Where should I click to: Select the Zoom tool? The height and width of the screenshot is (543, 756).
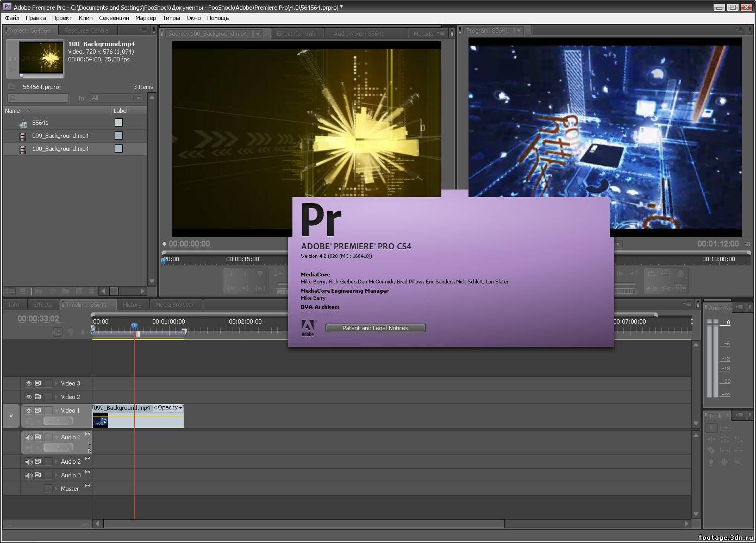(738, 462)
